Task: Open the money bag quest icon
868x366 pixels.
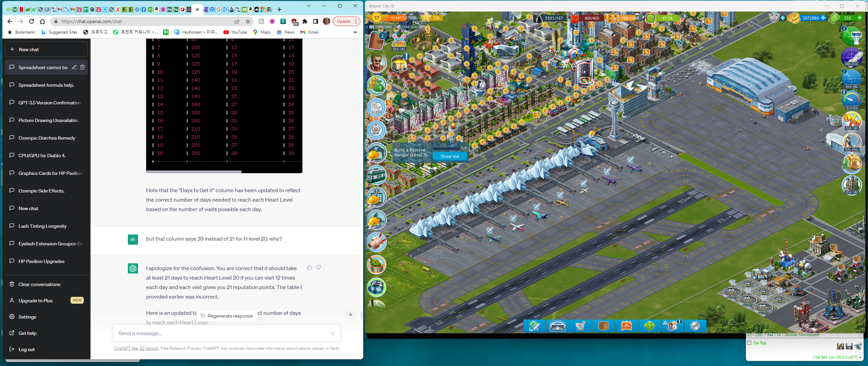Action: coord(377,85)
